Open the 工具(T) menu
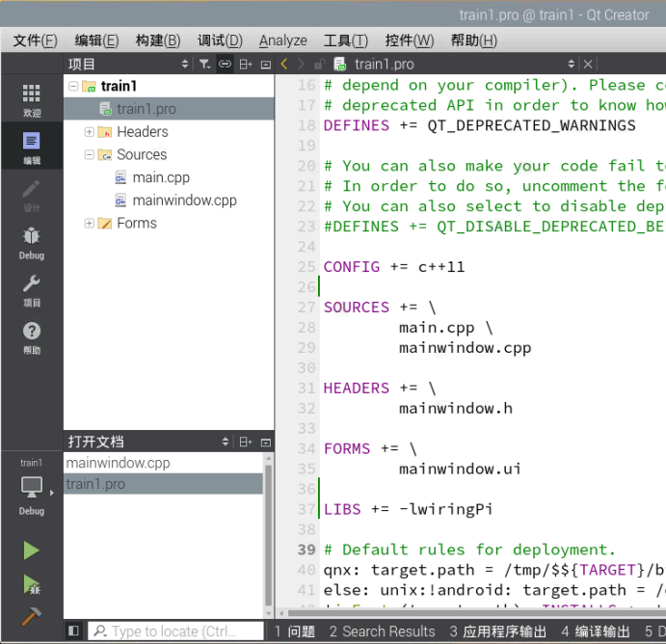 346,40
